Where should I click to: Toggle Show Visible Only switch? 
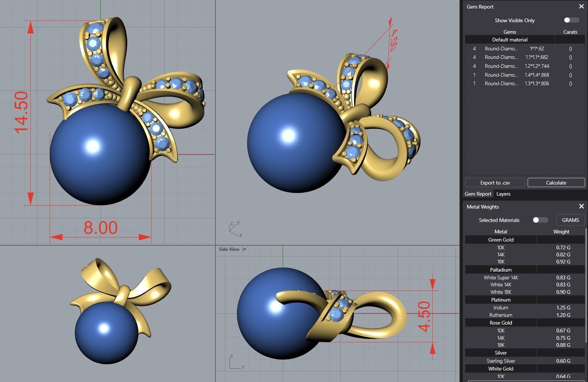571,20
